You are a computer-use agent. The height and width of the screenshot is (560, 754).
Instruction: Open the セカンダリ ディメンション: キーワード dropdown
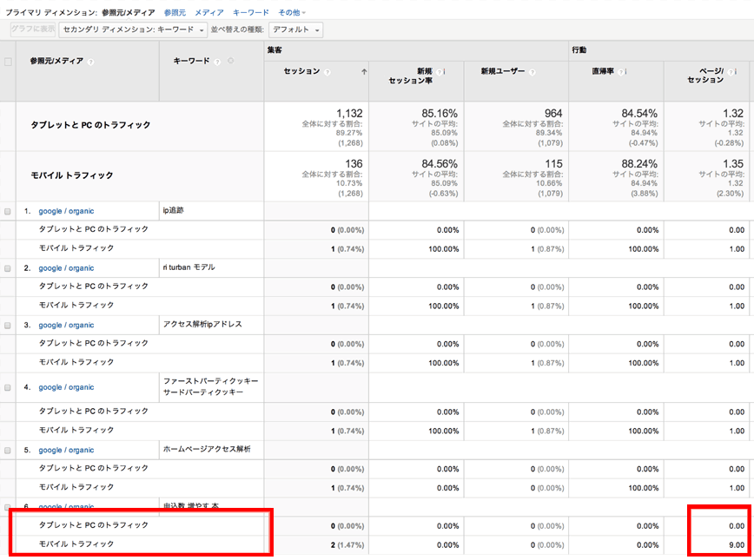133,30
